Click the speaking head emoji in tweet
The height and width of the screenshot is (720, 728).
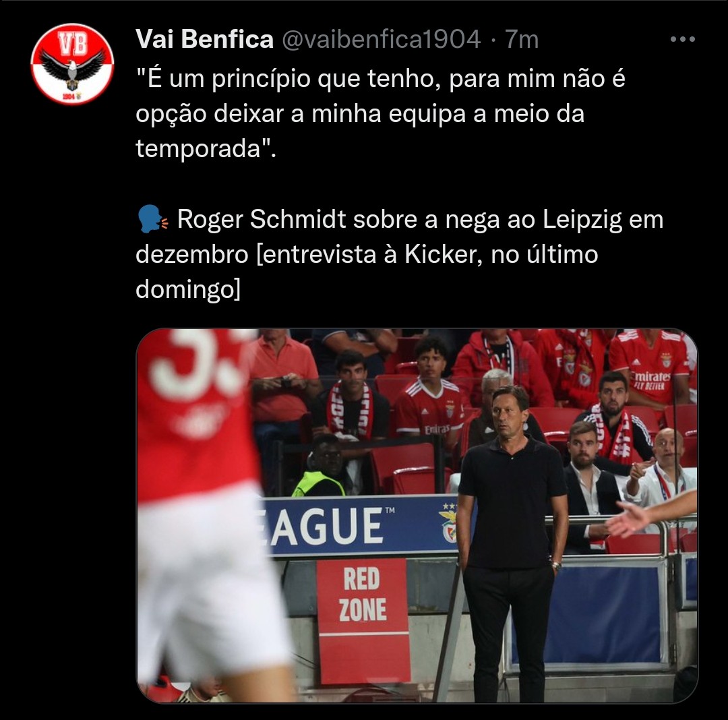tap(153, 219)
